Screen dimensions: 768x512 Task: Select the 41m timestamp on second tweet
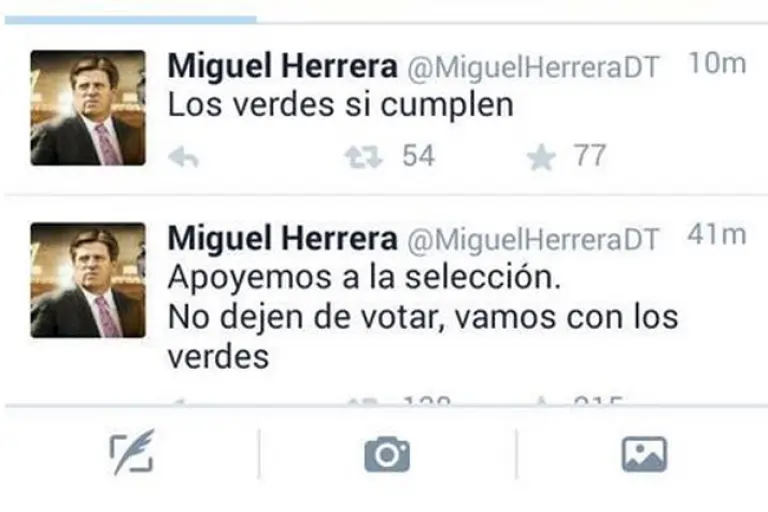pyautogui.click(x=717, y=235)
